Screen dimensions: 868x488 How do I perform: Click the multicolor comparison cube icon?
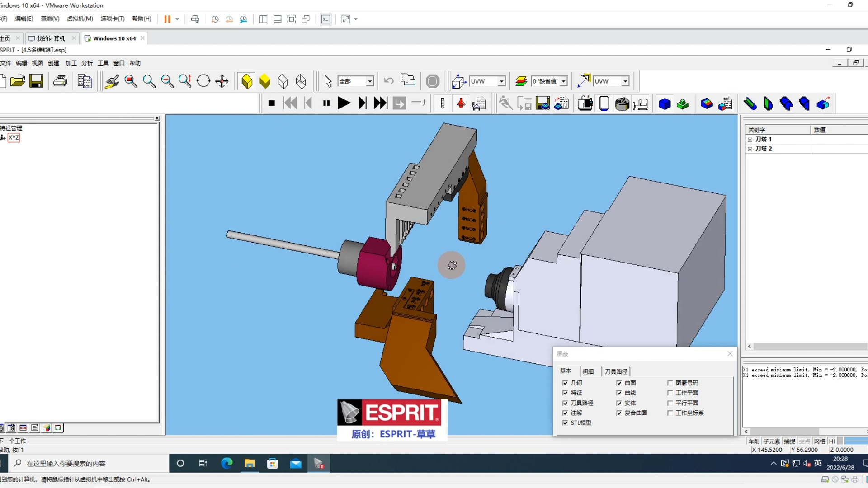pos(706,103)
